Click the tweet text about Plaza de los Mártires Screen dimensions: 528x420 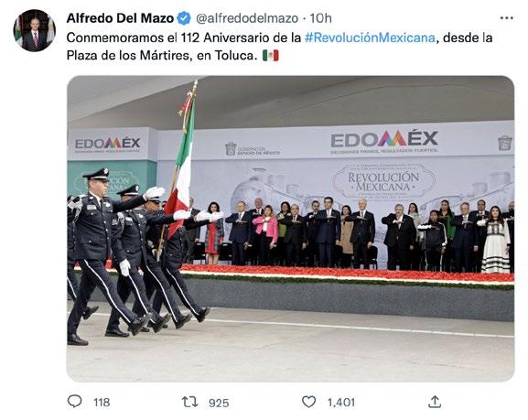pos(279,46)
